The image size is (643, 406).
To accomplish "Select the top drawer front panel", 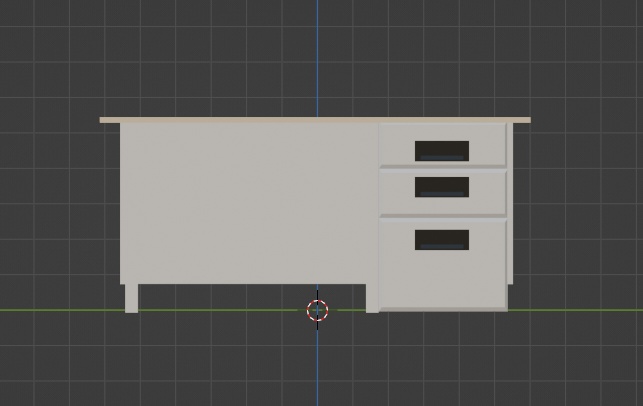I will pos(442,145).
